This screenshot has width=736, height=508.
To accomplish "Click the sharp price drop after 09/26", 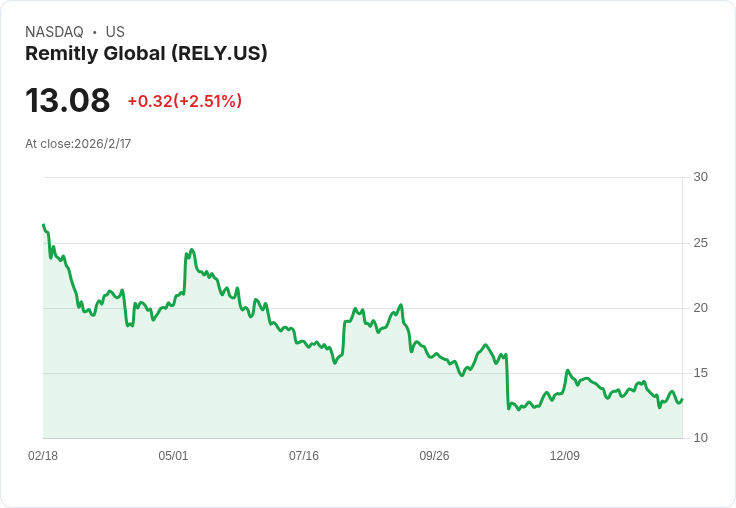I will [x=507, y=381].
